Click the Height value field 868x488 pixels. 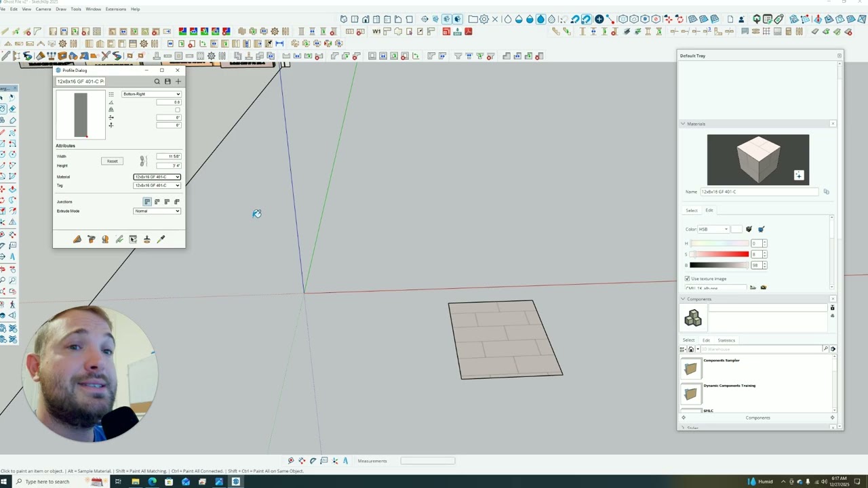(x=167, y=165)
